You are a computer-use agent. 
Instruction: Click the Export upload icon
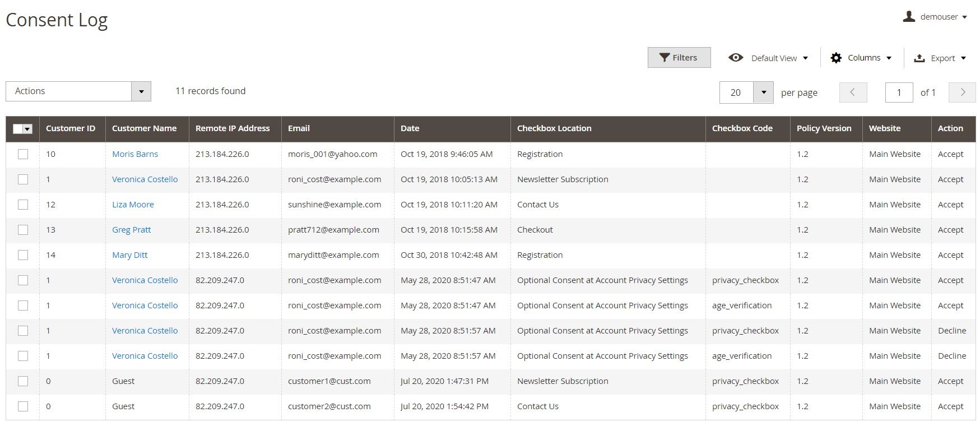919,58
